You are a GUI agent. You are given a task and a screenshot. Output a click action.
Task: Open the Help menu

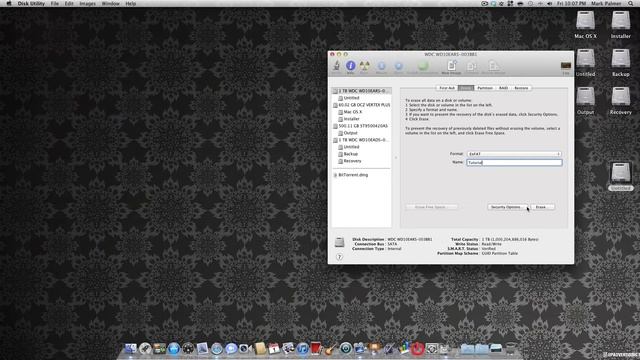131,3
